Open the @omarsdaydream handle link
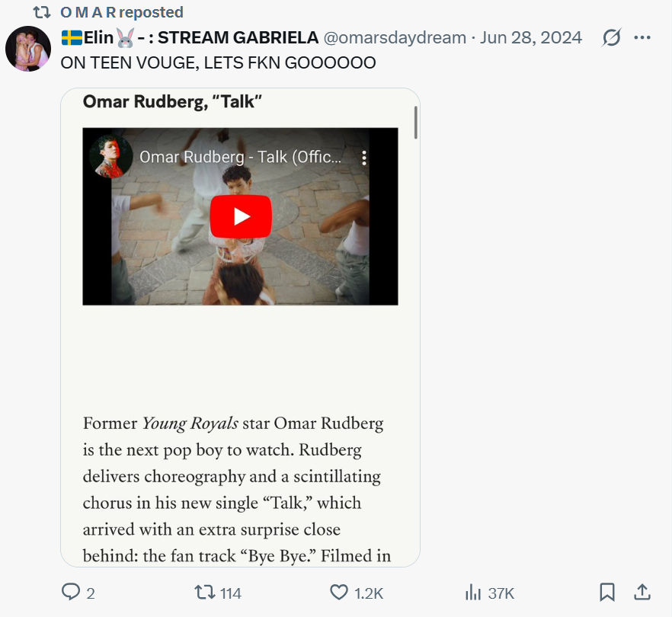672x617 pixels. pos(395,37)
